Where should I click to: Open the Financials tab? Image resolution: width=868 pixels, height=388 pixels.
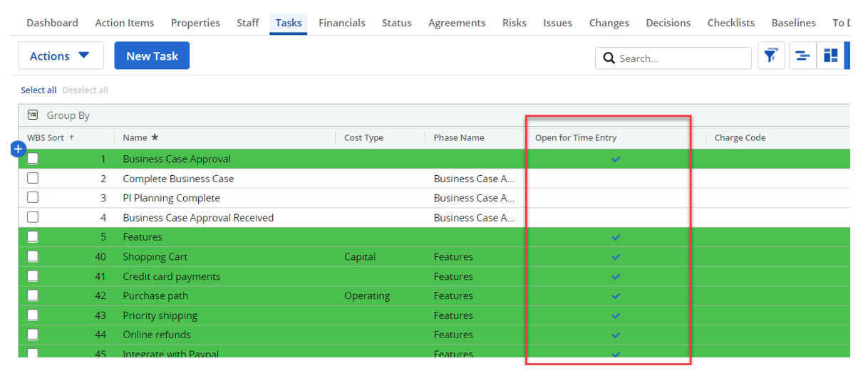click(342, 23)
